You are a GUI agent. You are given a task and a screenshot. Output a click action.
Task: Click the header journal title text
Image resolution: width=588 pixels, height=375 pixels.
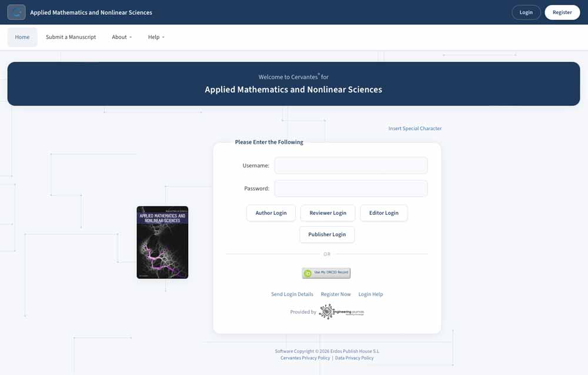coord(91,12)
